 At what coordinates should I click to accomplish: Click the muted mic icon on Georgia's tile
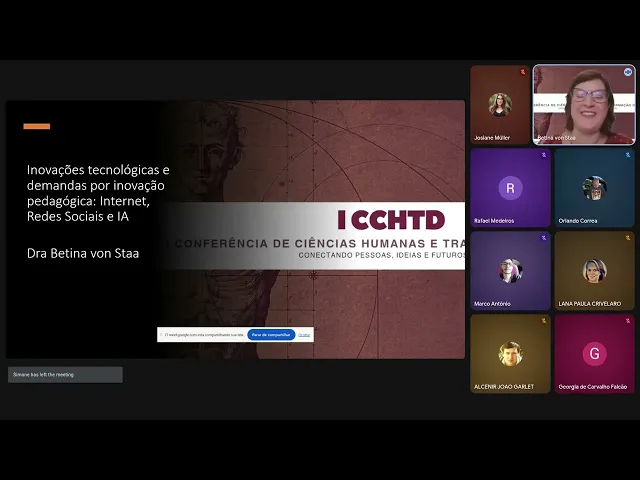pos(628,321)
